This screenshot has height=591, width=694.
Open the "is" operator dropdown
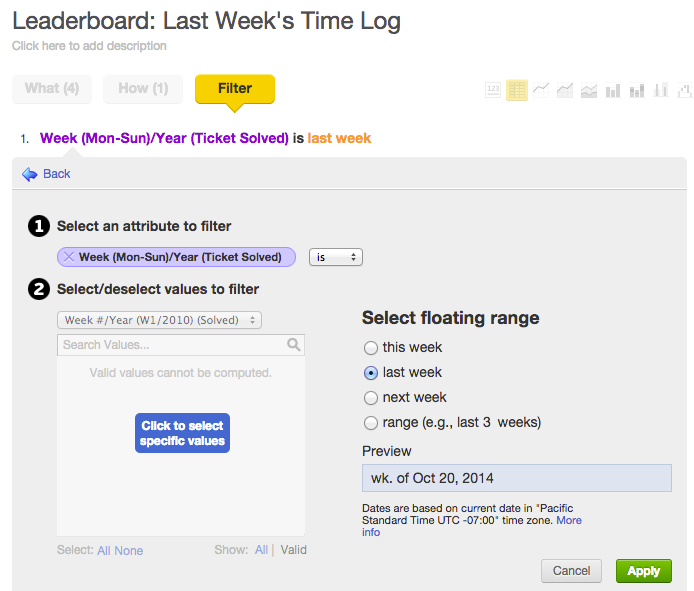click(335, 257)
